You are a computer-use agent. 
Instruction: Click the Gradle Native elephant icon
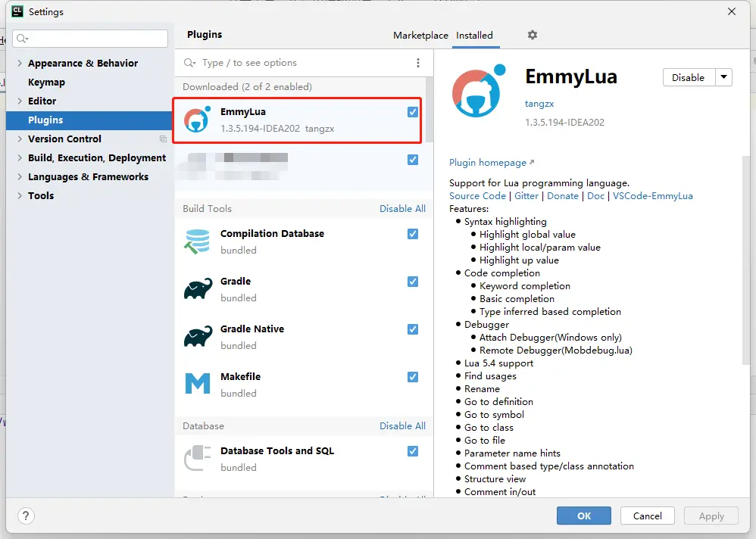[198, 336]
